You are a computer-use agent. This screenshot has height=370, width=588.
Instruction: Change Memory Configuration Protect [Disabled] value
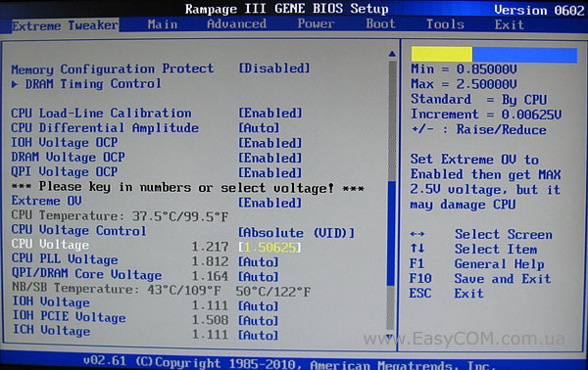coord(274,69)
